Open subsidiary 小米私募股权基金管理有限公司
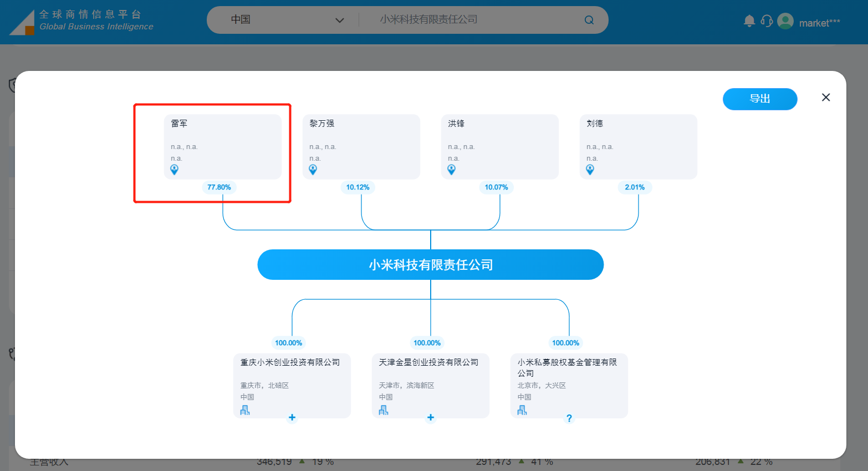 (x=567, y=367)
